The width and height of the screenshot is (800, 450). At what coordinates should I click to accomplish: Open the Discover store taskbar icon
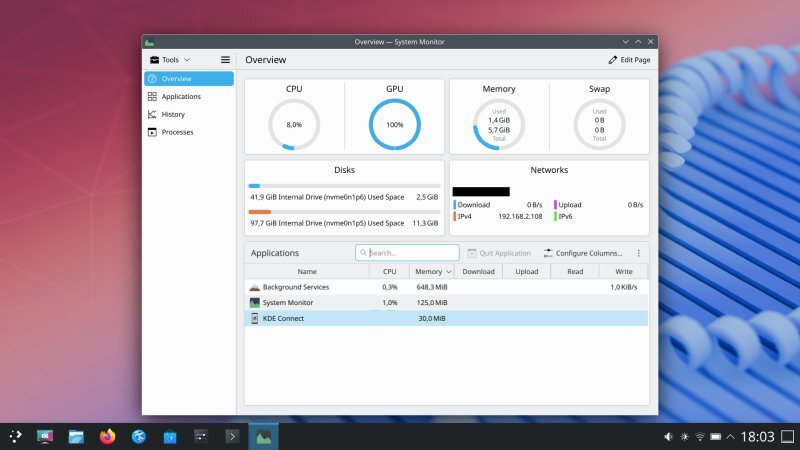pyautogui.click(x=170, y=437)
